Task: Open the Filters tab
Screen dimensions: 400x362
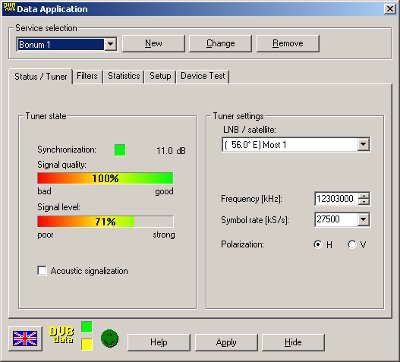Action: pyautogui.click(x=87, y=76)
